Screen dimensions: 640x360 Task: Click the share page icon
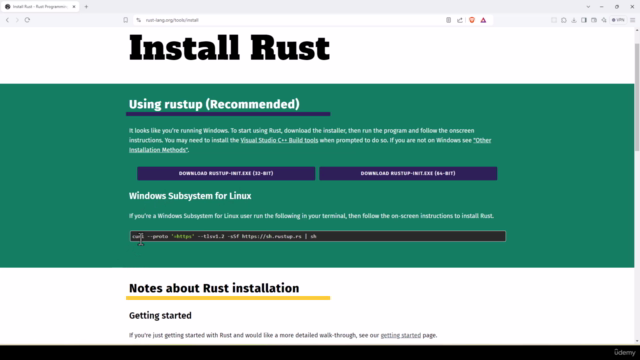click(x=460, y=20)
